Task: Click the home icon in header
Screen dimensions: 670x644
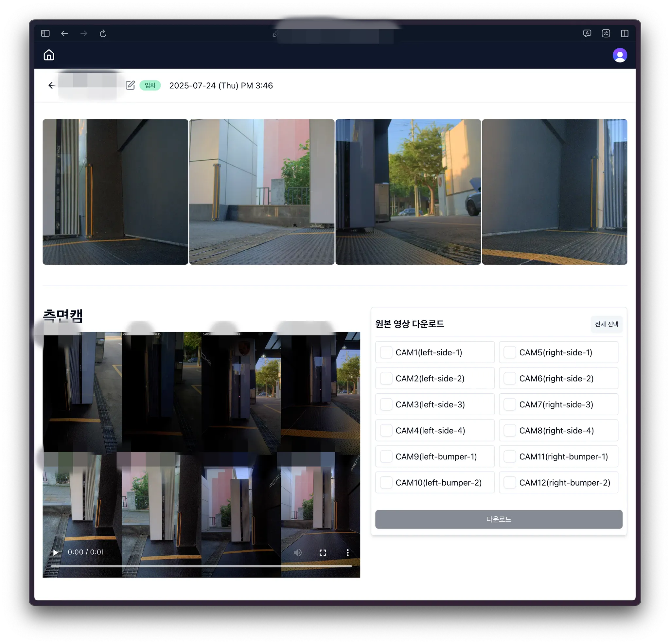Action: tap(49, 55)
